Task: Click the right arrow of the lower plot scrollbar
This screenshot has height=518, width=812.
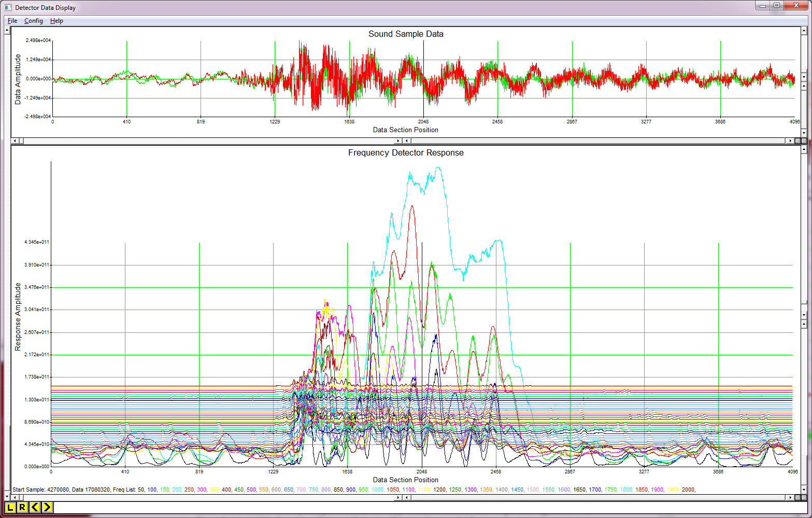Action: 790,497
